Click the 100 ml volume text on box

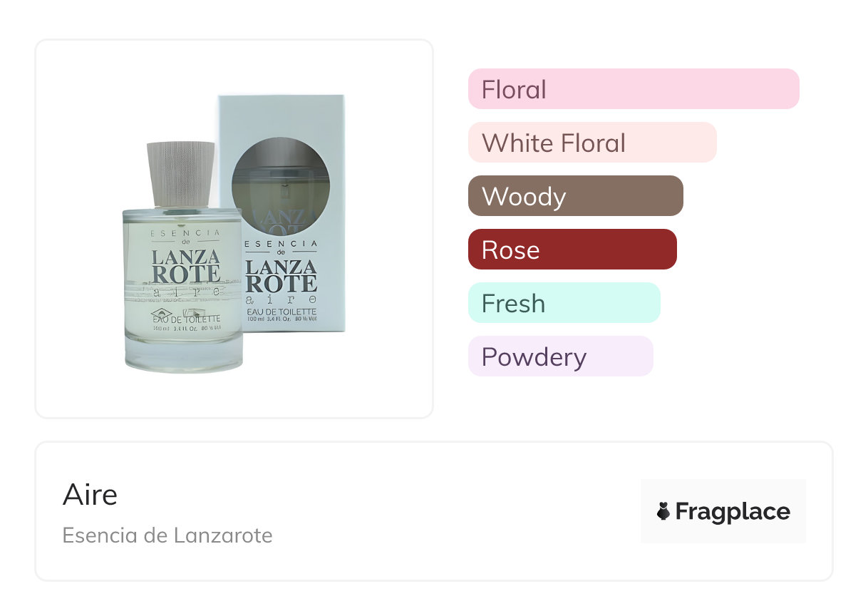[258, 321]
